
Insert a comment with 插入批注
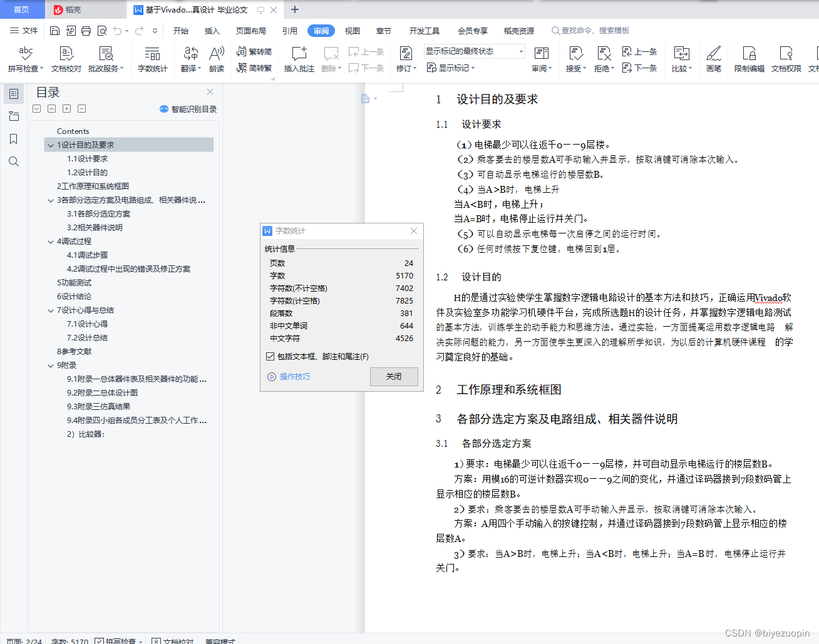(299, 59)
